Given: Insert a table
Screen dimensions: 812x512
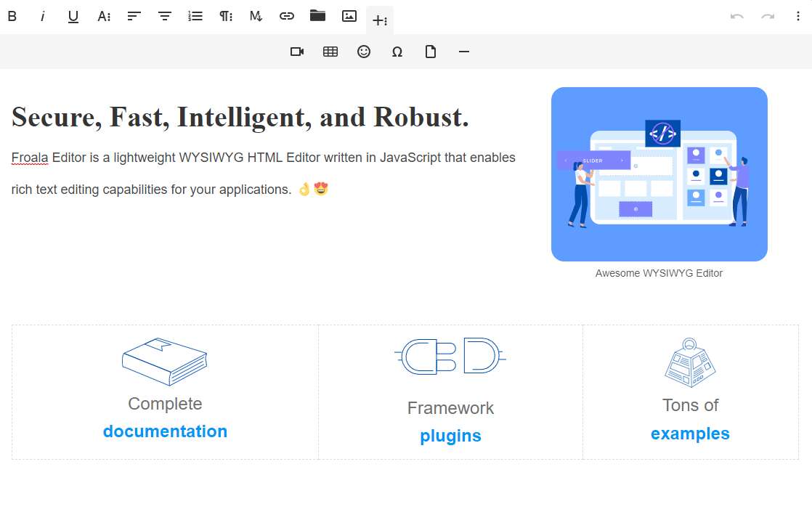Looking at the screenshot, I should [330, 52].
